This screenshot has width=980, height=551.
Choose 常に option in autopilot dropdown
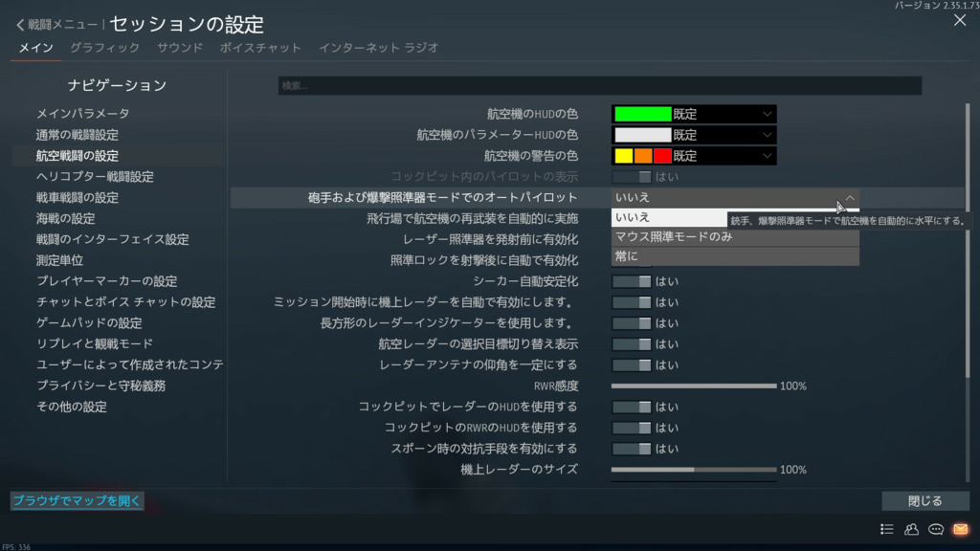(x=734, y=256)
